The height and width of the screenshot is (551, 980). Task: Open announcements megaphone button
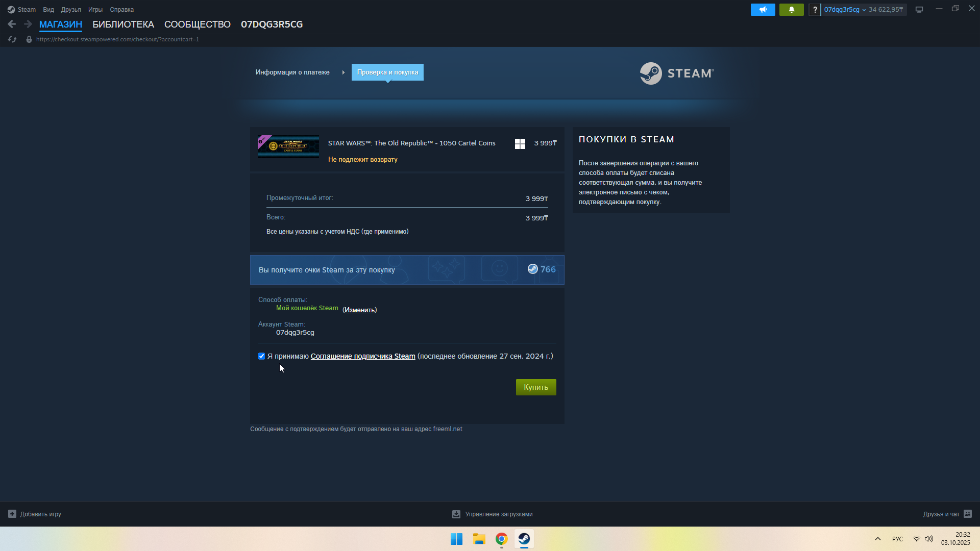[x=763, y=10]
